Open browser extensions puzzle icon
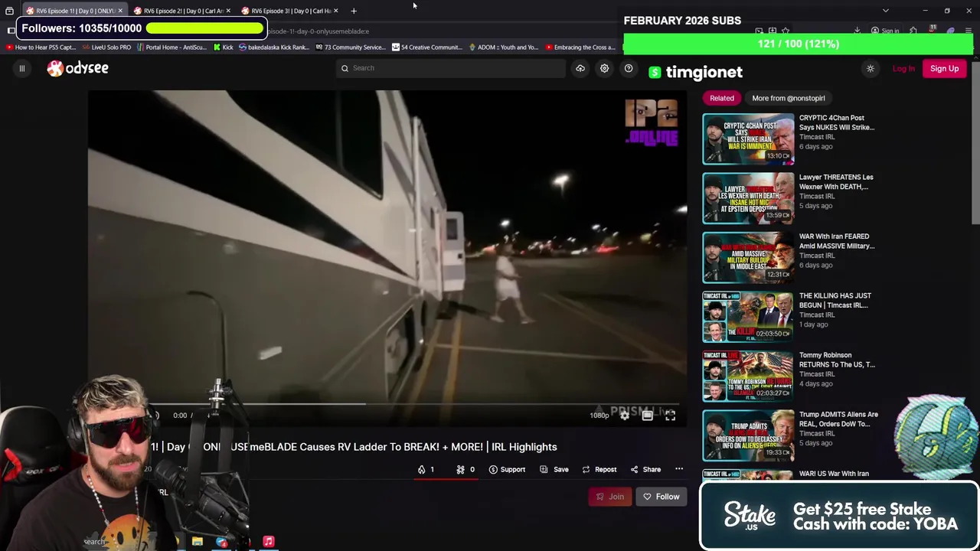 pyautogui.click(x=913, y=31)
